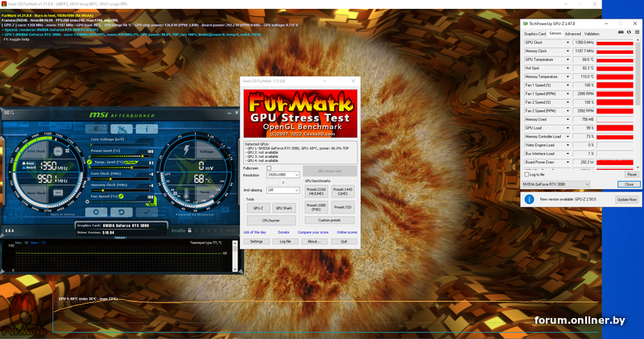Click the GPU chip icon in clock gauge
Viewport: 644px width, 339px height.
58,151
